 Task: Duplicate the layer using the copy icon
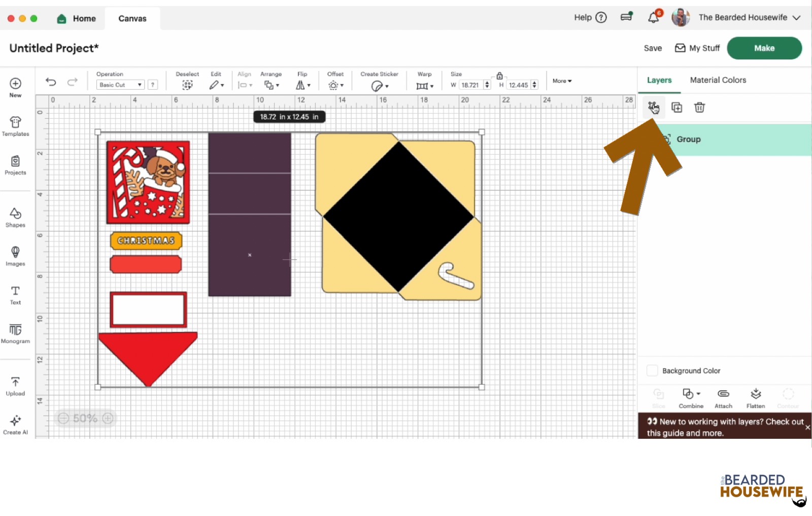tap(677, 107)
